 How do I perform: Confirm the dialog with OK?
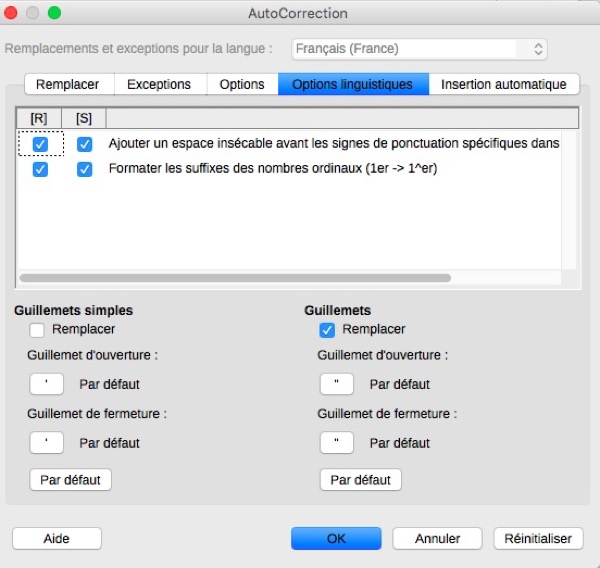336,538
